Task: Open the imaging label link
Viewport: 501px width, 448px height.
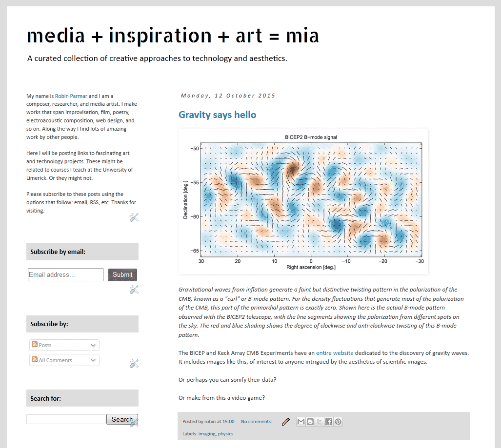Action: [x=207, y=434]
